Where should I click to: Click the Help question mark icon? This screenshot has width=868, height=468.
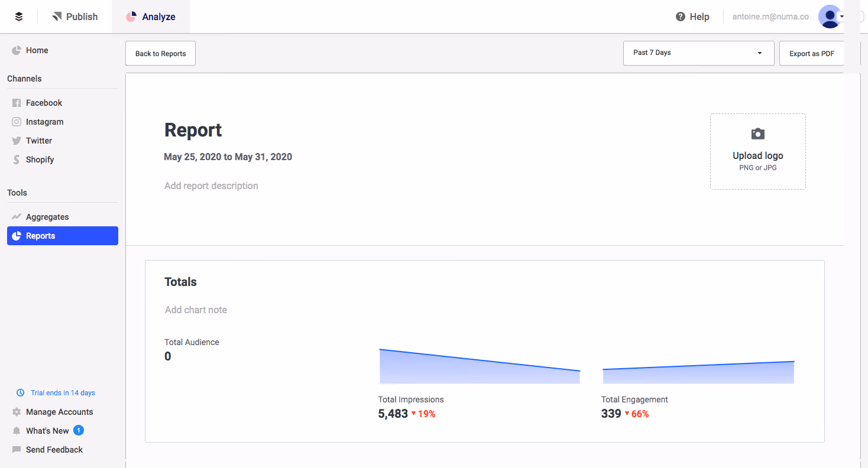[x=681, y=17]
